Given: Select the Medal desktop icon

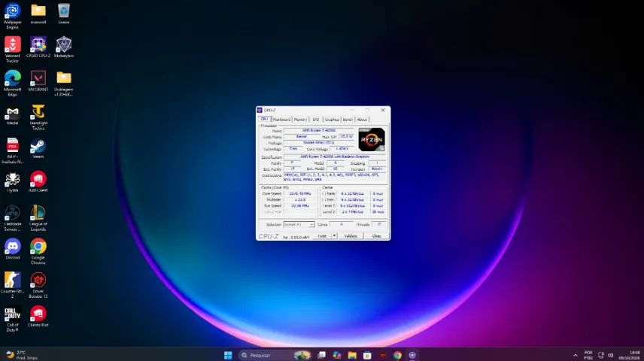Looking at the screenshot, I should pos(12,115).
